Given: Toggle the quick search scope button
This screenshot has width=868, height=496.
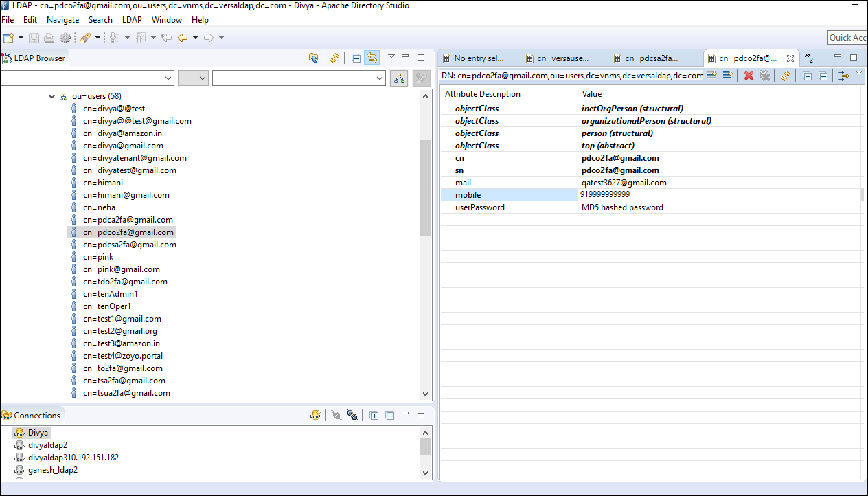Looking at the screenshot, I should point(398,78).
